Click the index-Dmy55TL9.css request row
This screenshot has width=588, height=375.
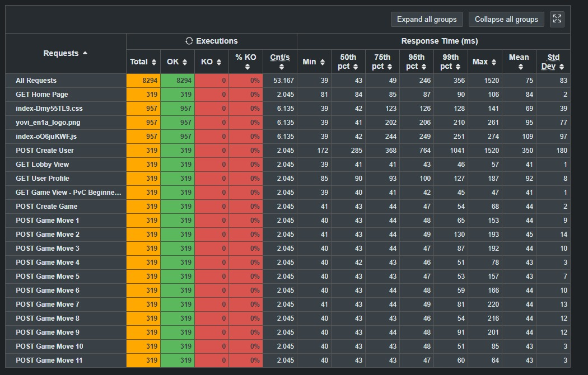(49, 109)
